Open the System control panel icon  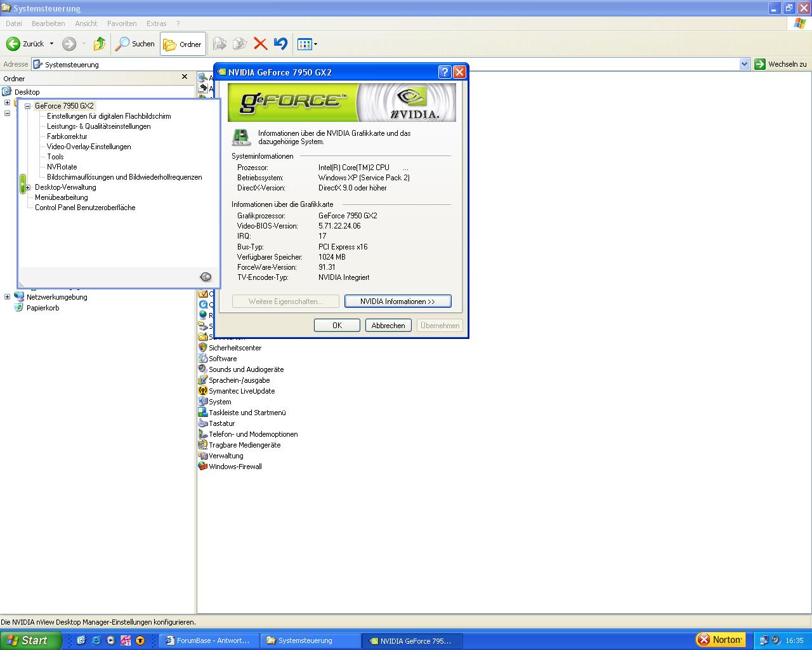203,402
